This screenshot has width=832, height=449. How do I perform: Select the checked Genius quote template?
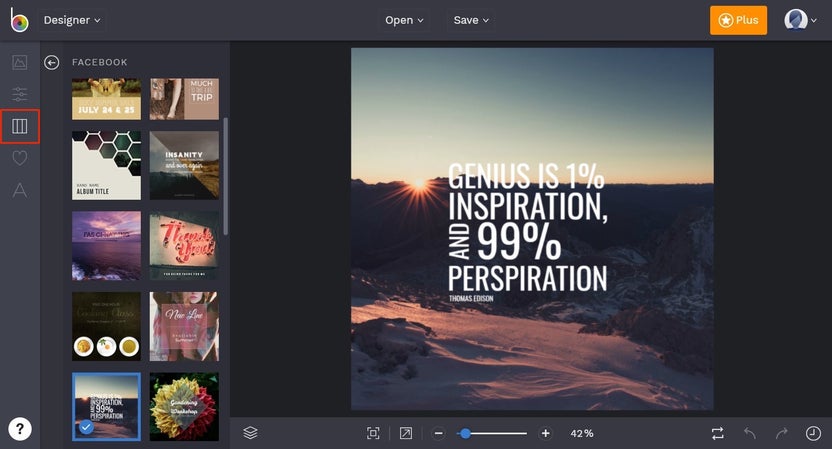(107, 407)
